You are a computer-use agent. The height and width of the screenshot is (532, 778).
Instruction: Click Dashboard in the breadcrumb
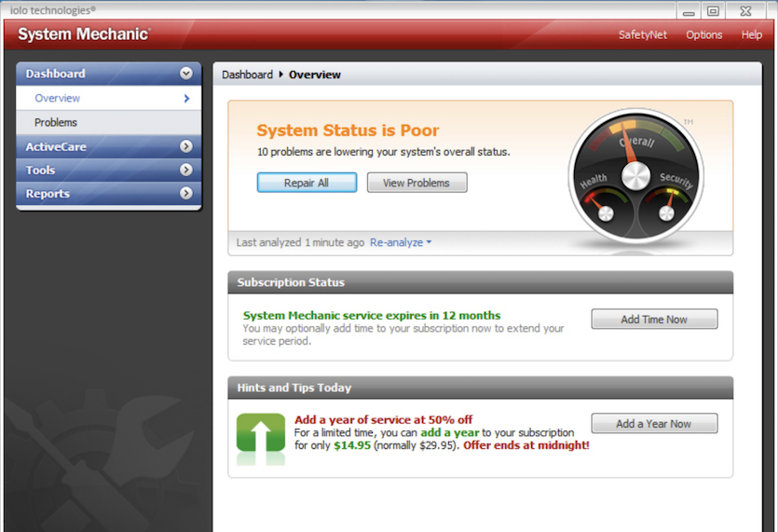tap(247, 75)
